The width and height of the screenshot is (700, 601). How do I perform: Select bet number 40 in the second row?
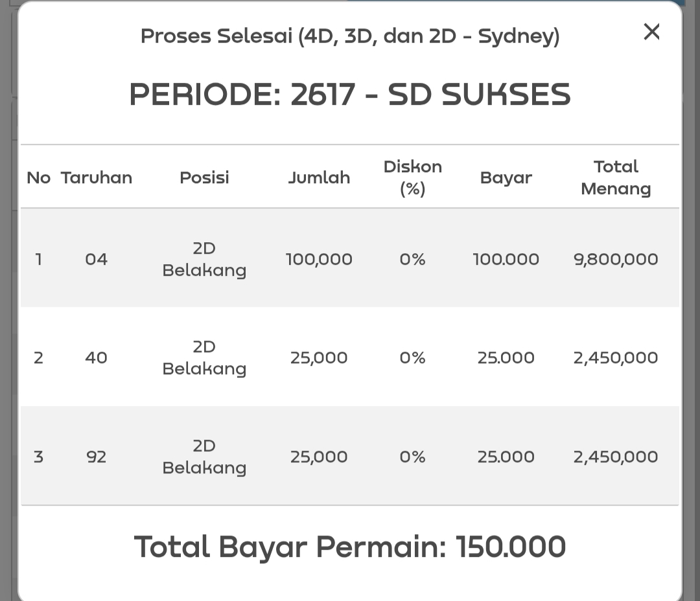96,357
